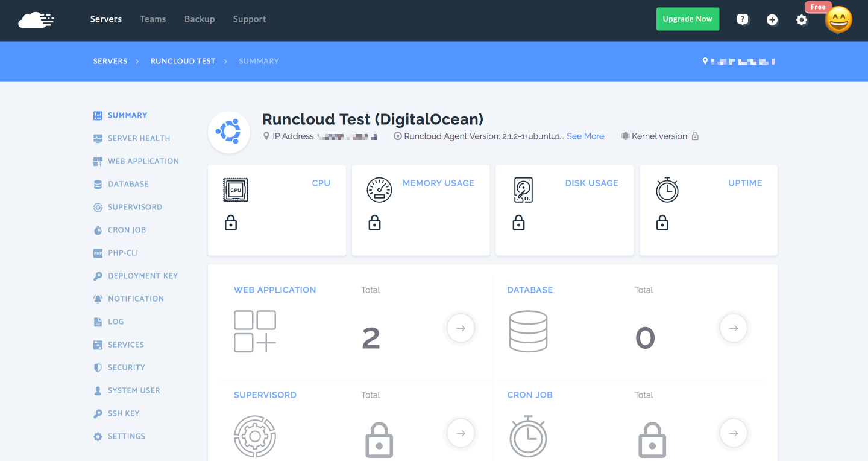Click the Web Application grid icon in card
The image size is (868, 461).
[x=255, y=331]
